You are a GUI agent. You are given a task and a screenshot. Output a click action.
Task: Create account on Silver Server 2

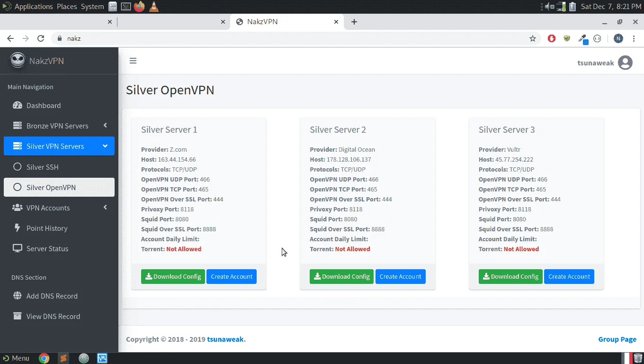(401, 276)
